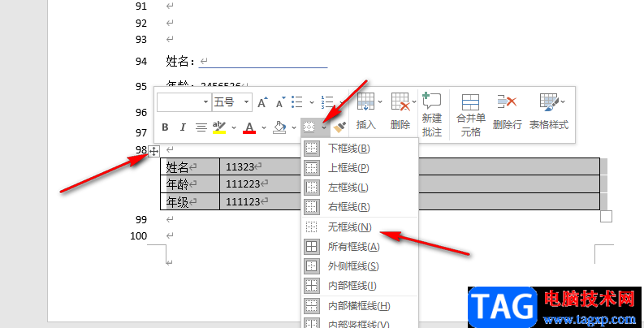Screen dimensions: 644x328
Task: Toggle Italic formatting in mini toolbar
Action: coord(184,127)
